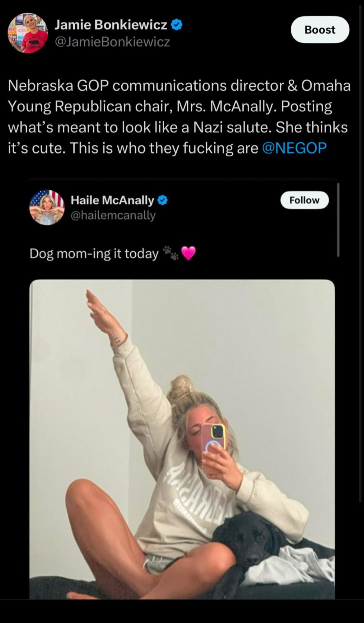Image resolution: width=364 pixels, height=623 pixels.
Task: Click the pink heart emoji
Action: [188, 253]
